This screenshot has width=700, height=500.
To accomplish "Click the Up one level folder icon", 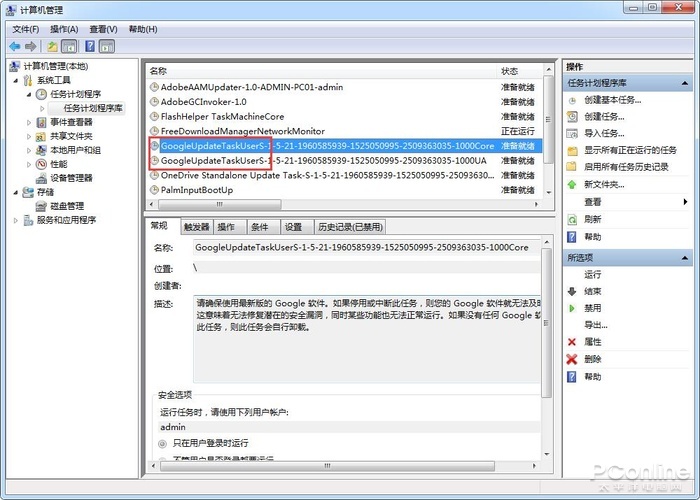I will coord(53,46).
